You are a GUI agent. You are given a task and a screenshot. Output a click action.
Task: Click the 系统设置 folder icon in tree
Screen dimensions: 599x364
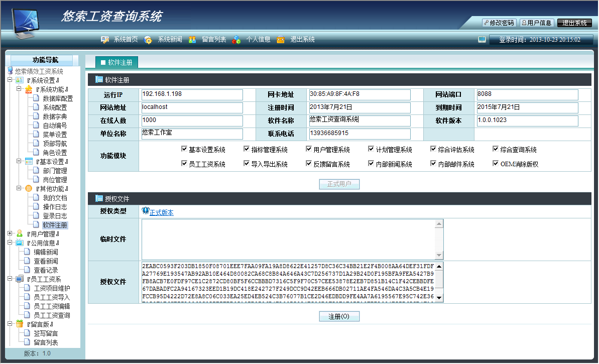click(x=20, y=80)
